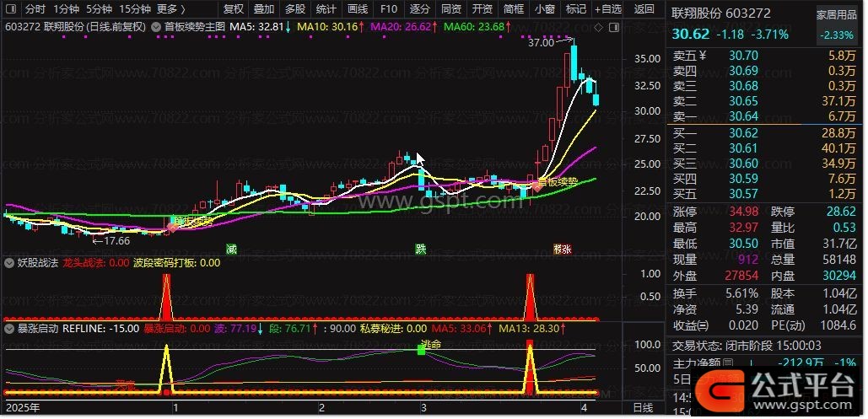This screenshot has height=419, width=868.
Task: Click the 涨 marker below the chart
Action: pyautogui.click(x=562, y=249)
